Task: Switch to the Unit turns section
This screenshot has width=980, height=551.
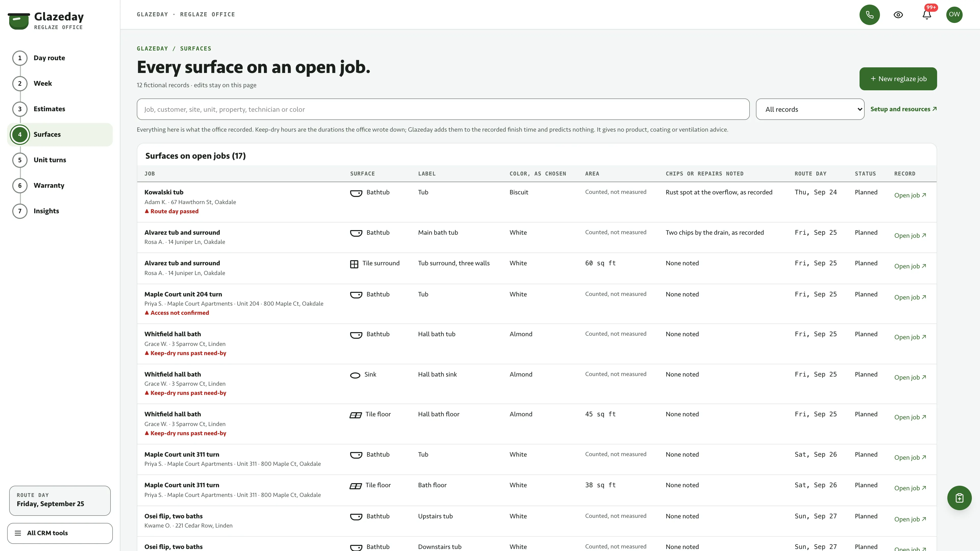Action: (x=50, y=160)
